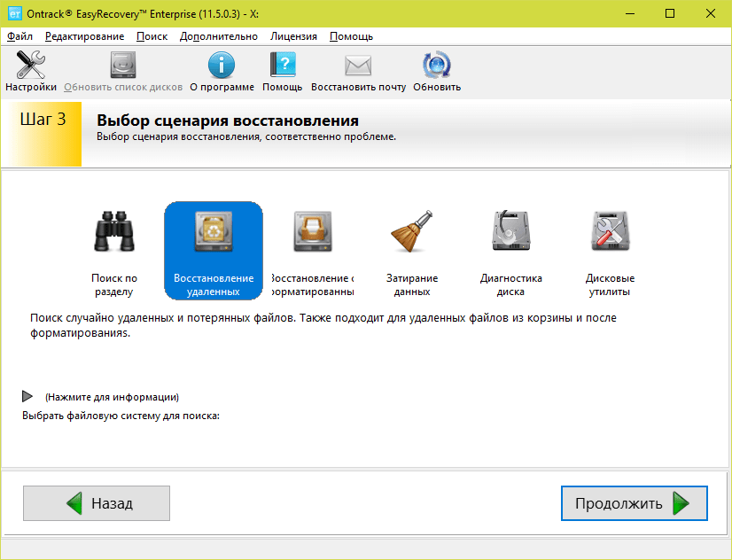
Task: Open the Лицензия menu
Action: point(293,36)
